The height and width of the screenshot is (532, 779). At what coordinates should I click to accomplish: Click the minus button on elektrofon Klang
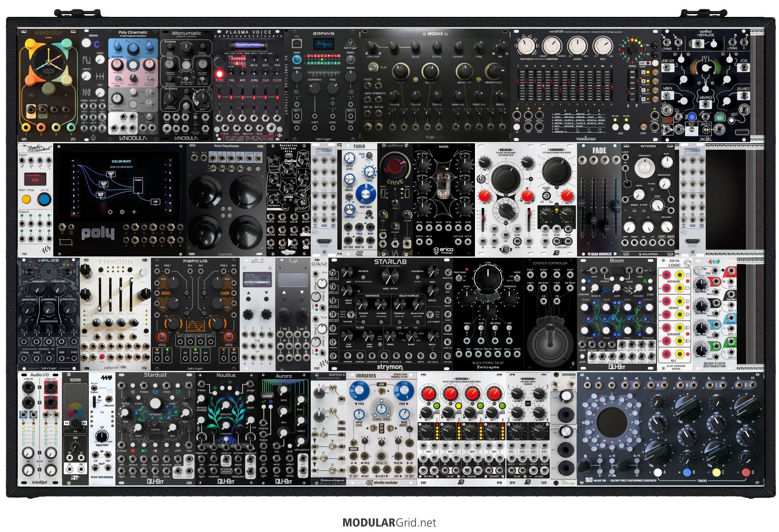tap(32, 95)
